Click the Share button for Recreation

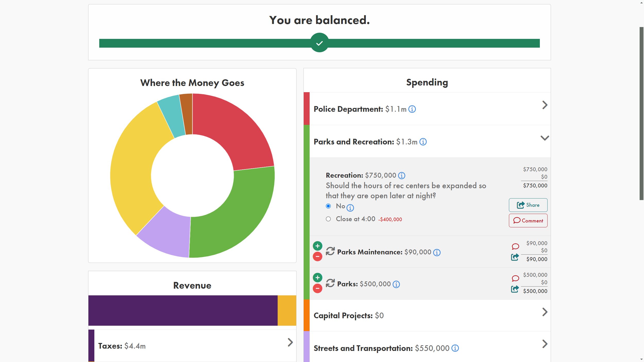click(x=528, y=205)
